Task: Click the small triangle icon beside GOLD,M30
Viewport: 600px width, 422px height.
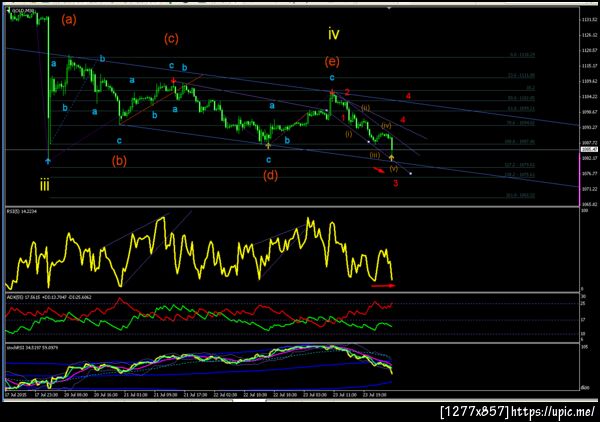Action: pos(8,11)
